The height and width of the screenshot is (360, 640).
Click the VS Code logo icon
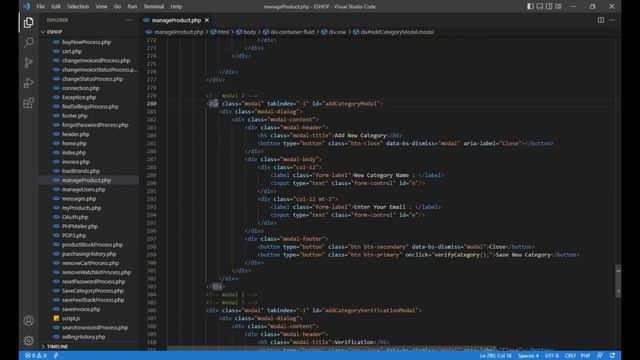point(27,7)
